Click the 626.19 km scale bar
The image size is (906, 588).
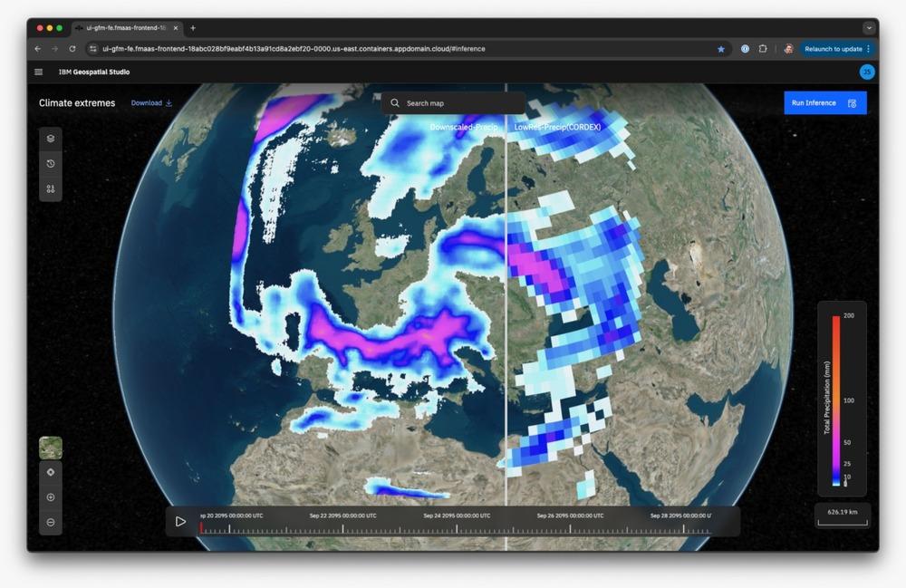[843, 516]
